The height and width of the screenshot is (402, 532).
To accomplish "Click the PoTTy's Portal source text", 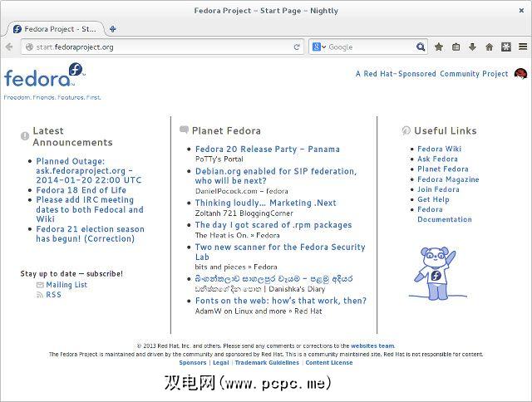I will tap(219, 159).
